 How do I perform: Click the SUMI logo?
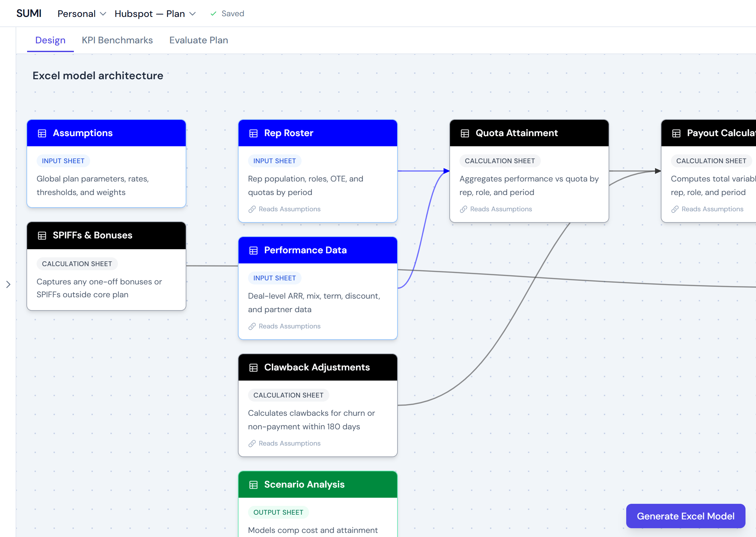(29, 13)
